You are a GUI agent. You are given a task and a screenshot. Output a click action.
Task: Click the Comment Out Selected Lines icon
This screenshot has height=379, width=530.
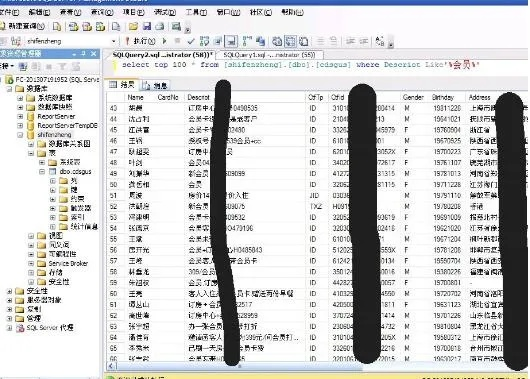click(x=320, y=41)
